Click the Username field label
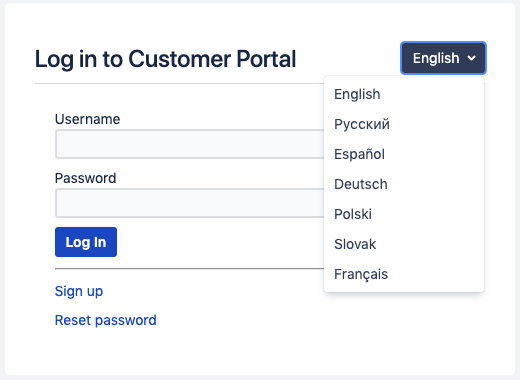 pos(87,119)
